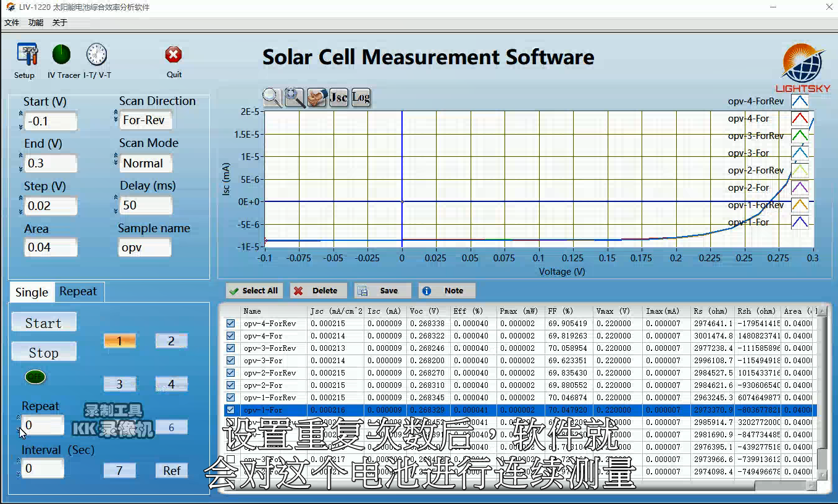Click the red Quit icon
The width and height of the screenshot is (838, 504).
coord(174,56)
